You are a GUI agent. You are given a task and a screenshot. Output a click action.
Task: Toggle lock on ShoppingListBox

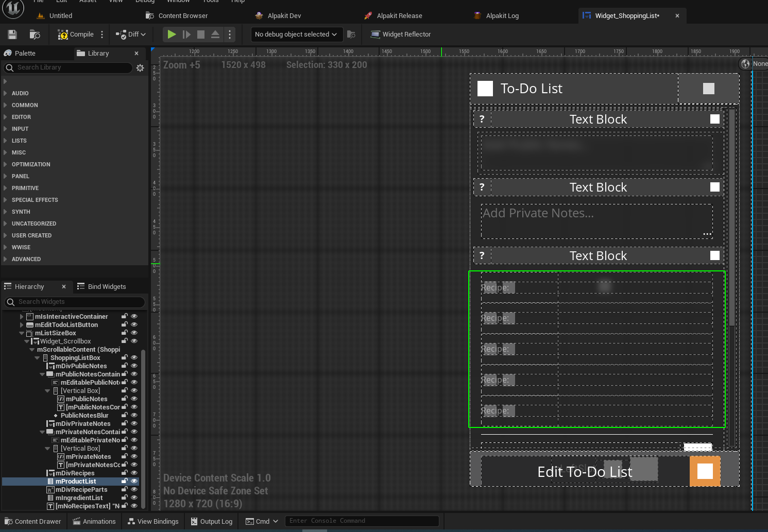click(x=125, y=358)
